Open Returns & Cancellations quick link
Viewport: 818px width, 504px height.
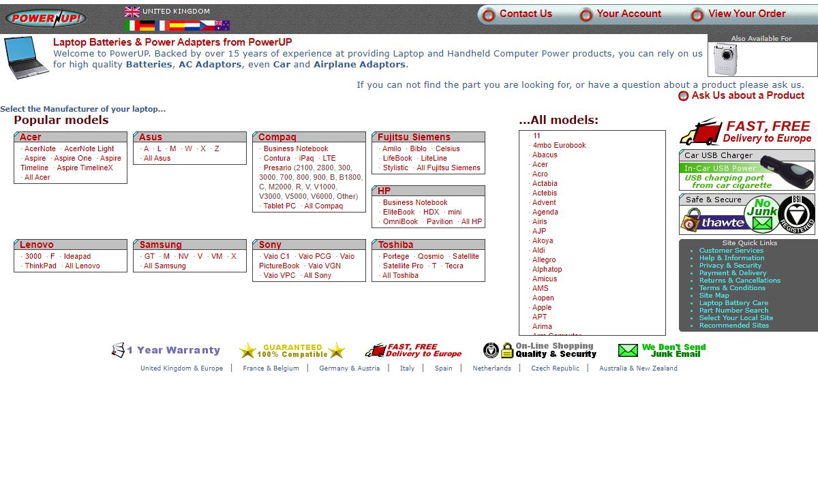click(x=740, y=281)
